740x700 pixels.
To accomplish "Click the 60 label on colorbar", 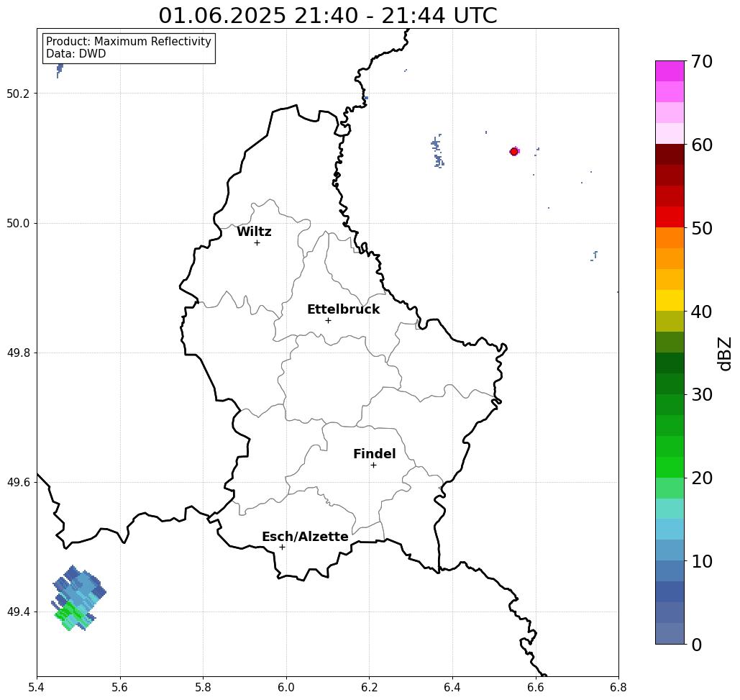I will pos(701,145).
